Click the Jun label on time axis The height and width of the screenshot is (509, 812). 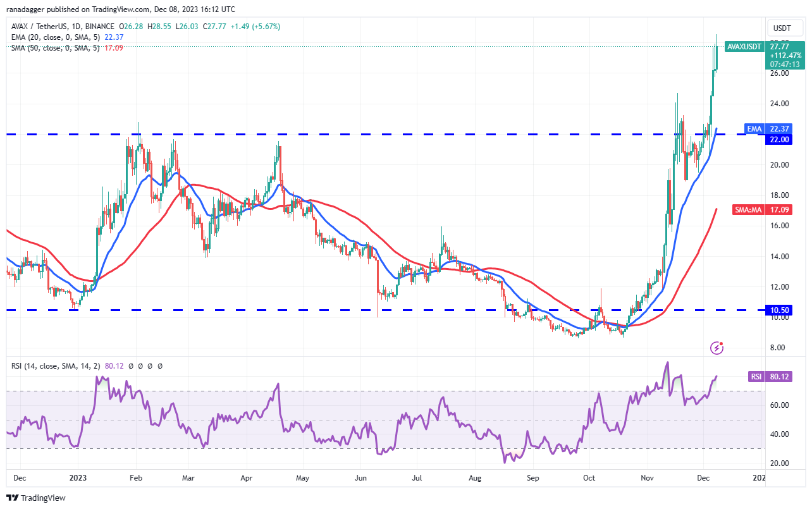point(360,477)
